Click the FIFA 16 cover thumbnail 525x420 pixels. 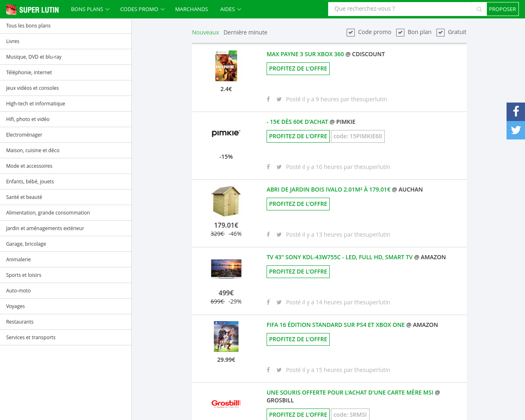(x=226, y=337)
